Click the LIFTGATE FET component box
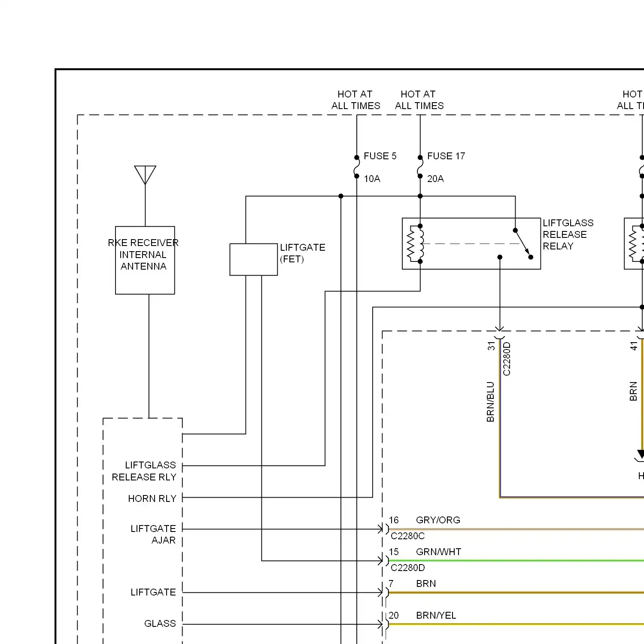Viewport: 644px width, 644px height. [x=254, y=259]
